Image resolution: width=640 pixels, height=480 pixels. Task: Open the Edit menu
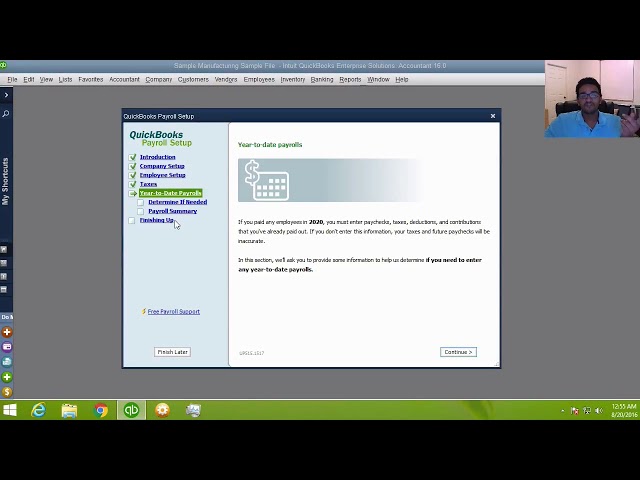29,80
